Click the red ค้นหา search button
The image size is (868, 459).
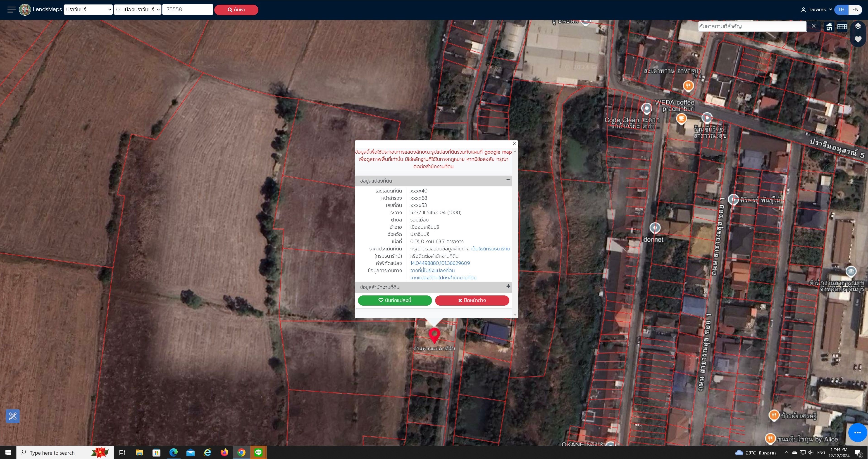236,10
